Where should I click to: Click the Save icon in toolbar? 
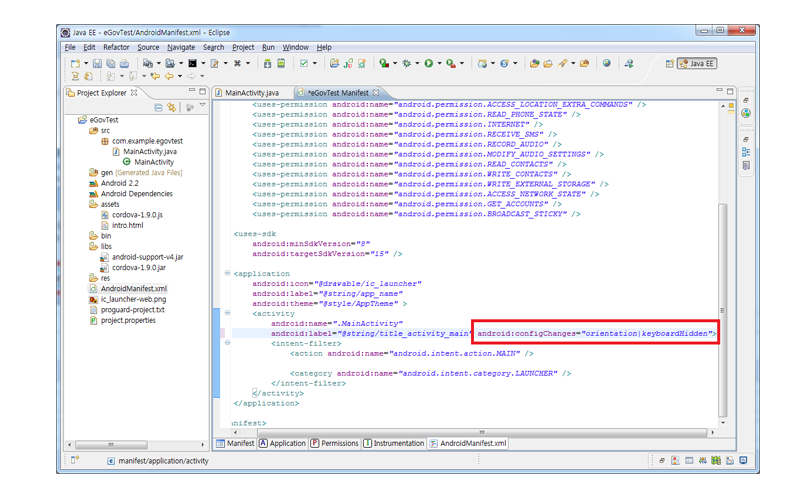click(97, 63)
